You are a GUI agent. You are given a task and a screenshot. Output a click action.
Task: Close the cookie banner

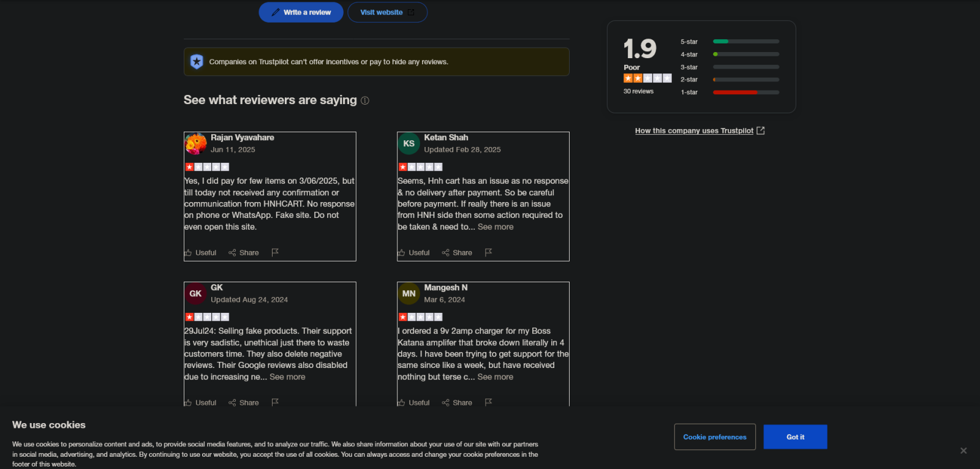pyautogui.click(x=963, y=451)
